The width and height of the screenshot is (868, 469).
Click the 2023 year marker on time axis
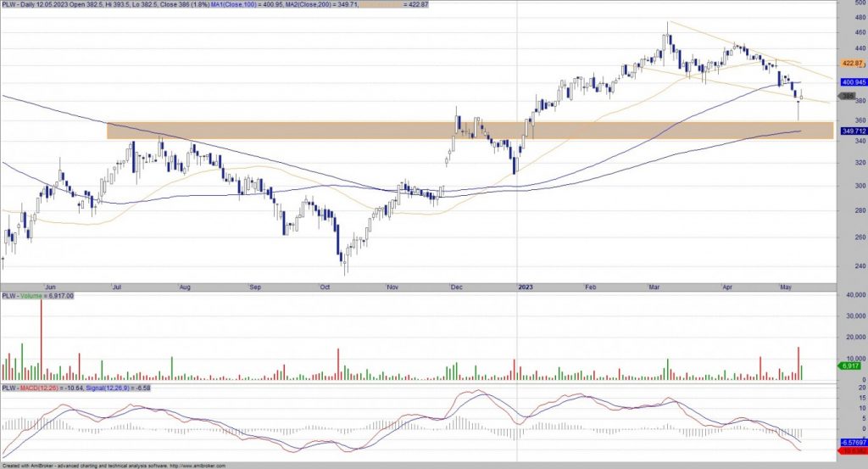(526, 288)
